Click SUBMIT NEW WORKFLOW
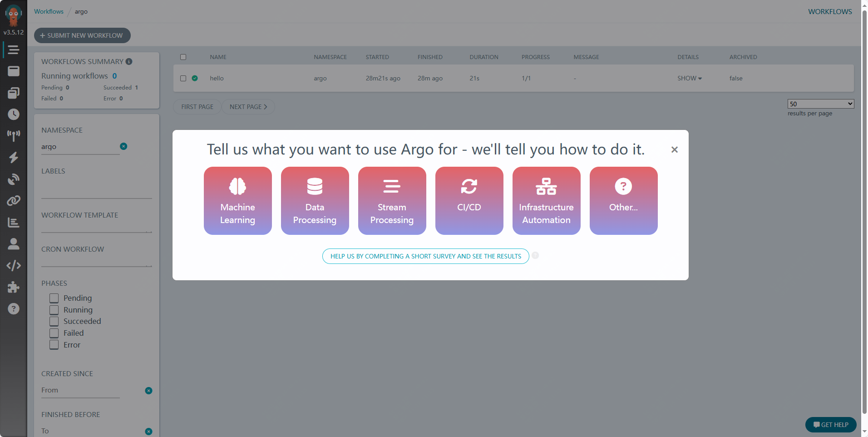The image size is (868, 437). click(82, 35)
